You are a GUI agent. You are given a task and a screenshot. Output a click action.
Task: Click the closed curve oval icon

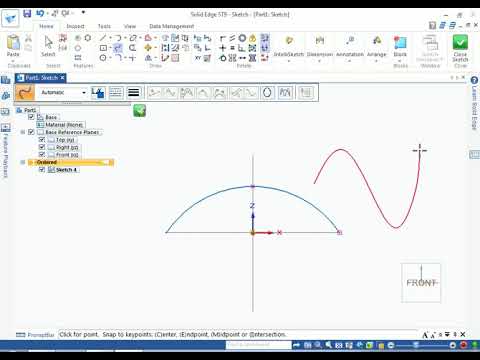267,92
